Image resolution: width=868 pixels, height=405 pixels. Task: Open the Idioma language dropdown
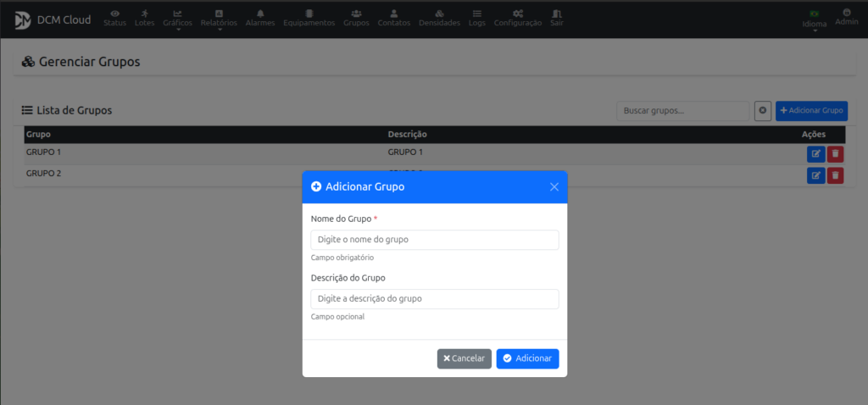tap(814, 20)
